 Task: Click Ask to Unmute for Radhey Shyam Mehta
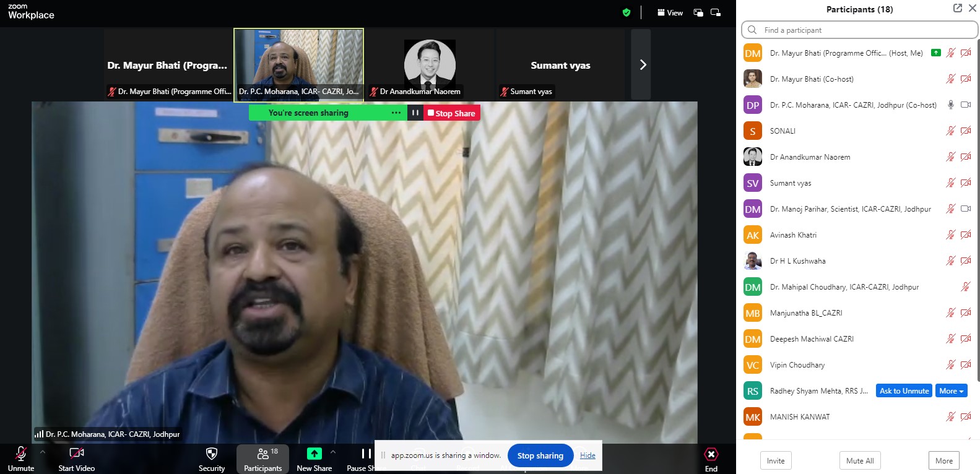click(904, 390)
